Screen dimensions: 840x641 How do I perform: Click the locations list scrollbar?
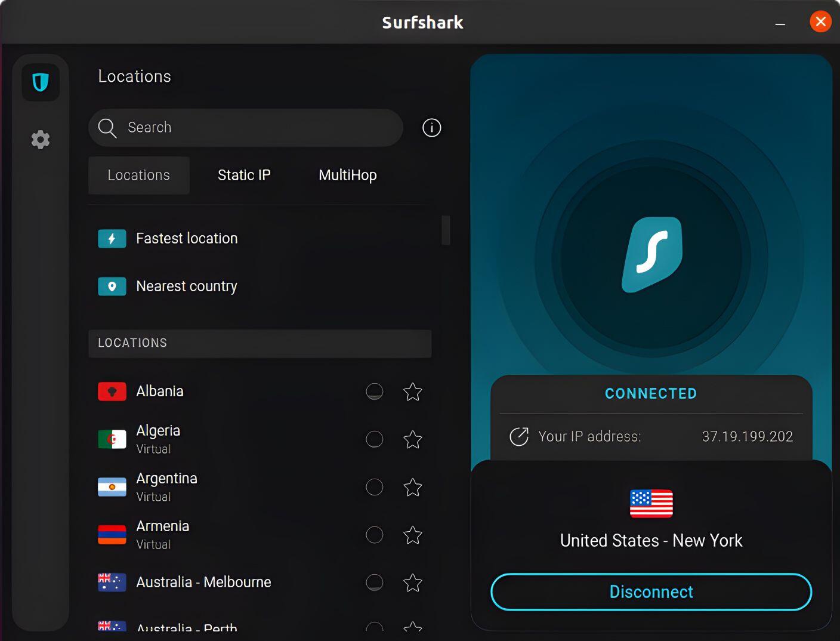446,230
